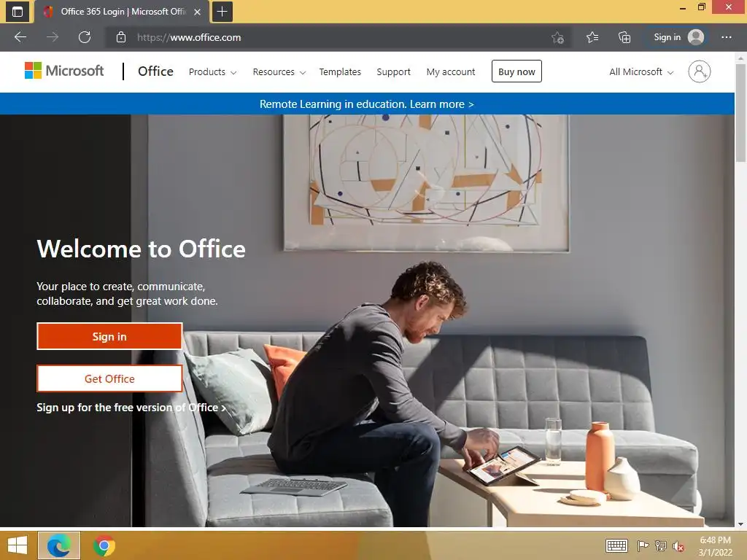The image size is (747, 560).
Task: Click the muted volume tray icon
Action: pos(678,545)
